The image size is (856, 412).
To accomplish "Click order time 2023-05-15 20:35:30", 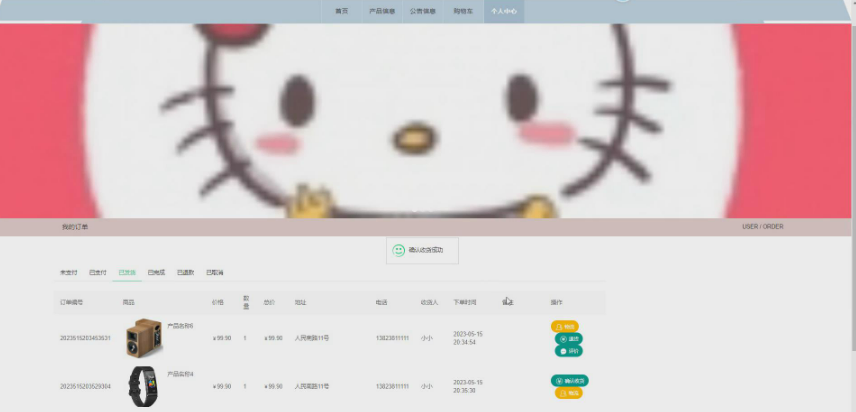I will [x=468, y=386].
